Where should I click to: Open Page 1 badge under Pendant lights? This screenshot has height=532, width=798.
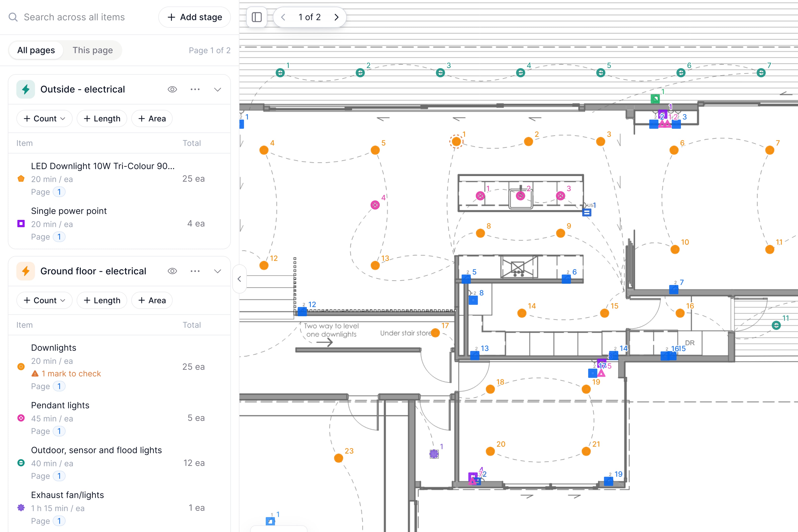point(59,431)
